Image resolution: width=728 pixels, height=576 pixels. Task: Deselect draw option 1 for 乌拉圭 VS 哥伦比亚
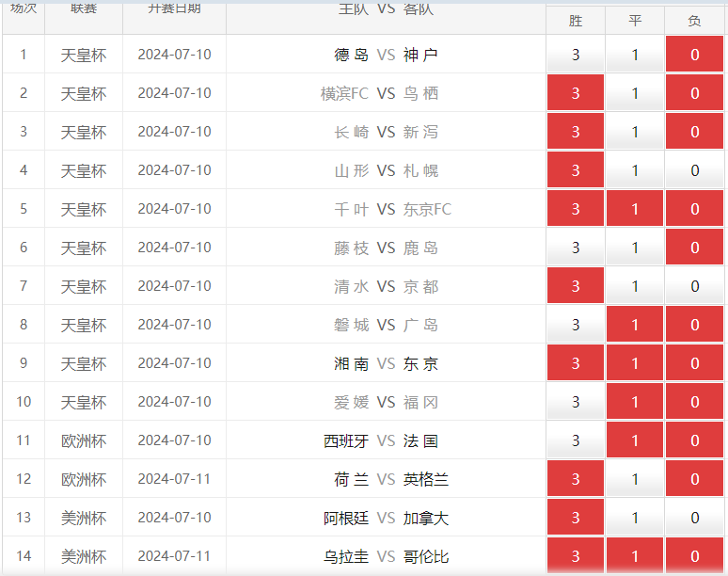tap(635, 556)
